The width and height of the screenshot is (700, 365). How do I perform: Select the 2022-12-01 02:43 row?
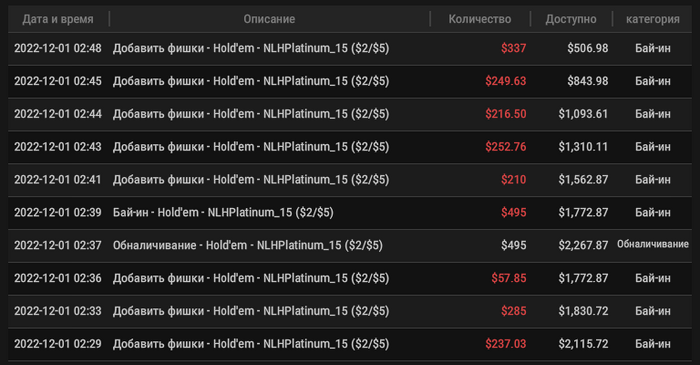click(350, 147)
